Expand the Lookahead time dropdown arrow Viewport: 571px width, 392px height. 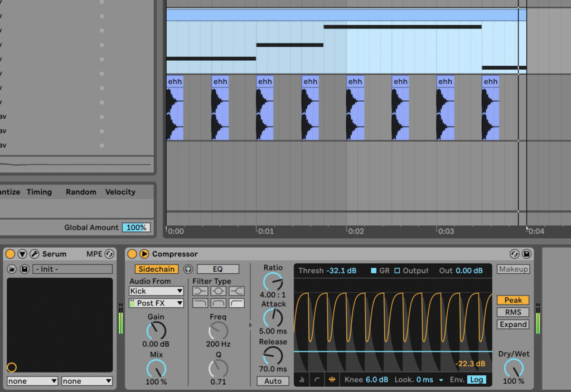(x=441, y=380)
